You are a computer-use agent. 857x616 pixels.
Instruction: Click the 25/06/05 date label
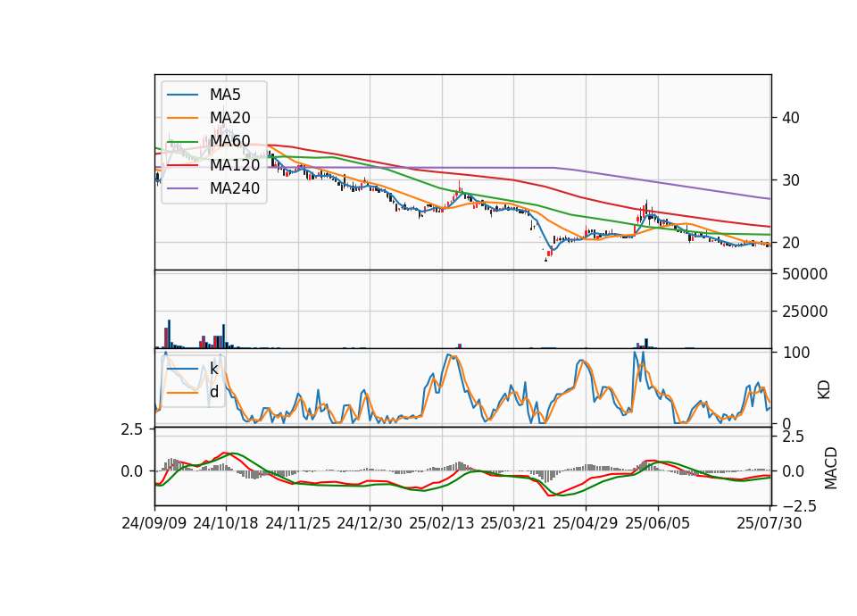click(x=658, y=523)
